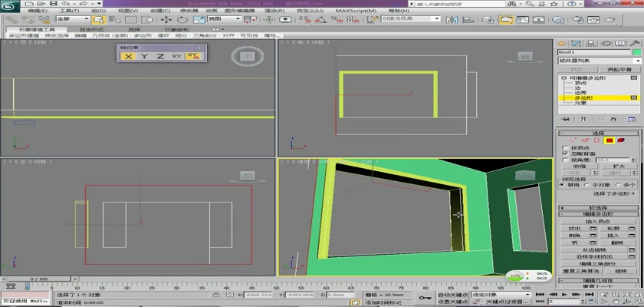Open Select by Name list
Viewport: 644px width, 307px height.
pyautogui.click(x=114, y=19)
